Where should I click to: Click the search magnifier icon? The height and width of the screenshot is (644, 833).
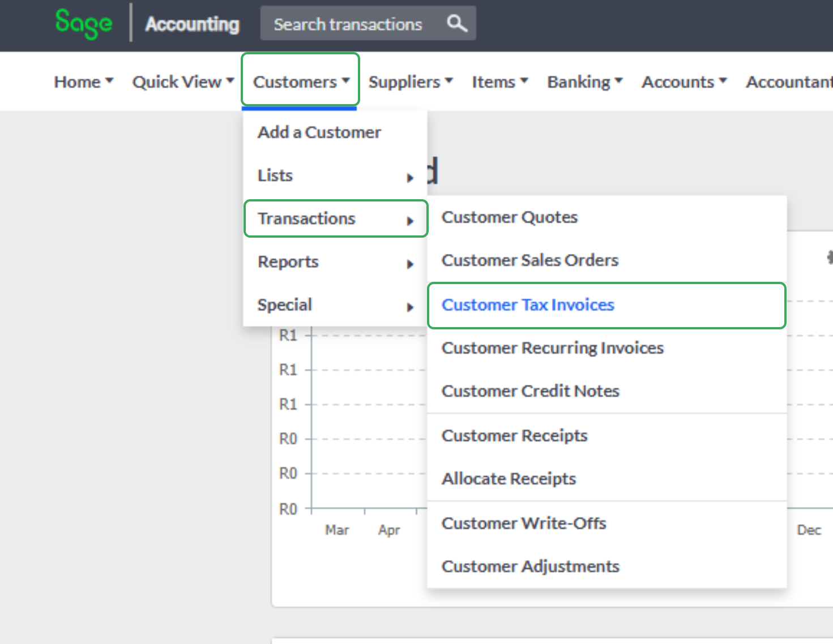click(x=456, y=23)
